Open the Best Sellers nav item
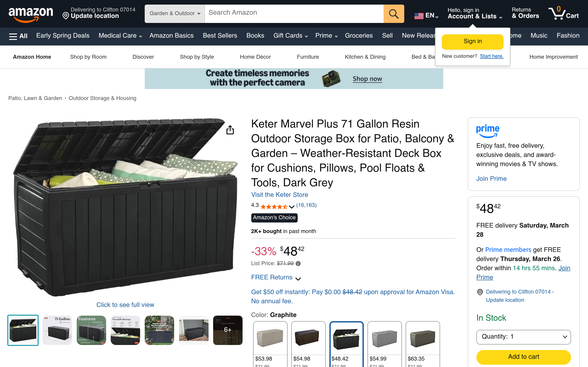The image size is (588, 367). click(x=220, y=36)
